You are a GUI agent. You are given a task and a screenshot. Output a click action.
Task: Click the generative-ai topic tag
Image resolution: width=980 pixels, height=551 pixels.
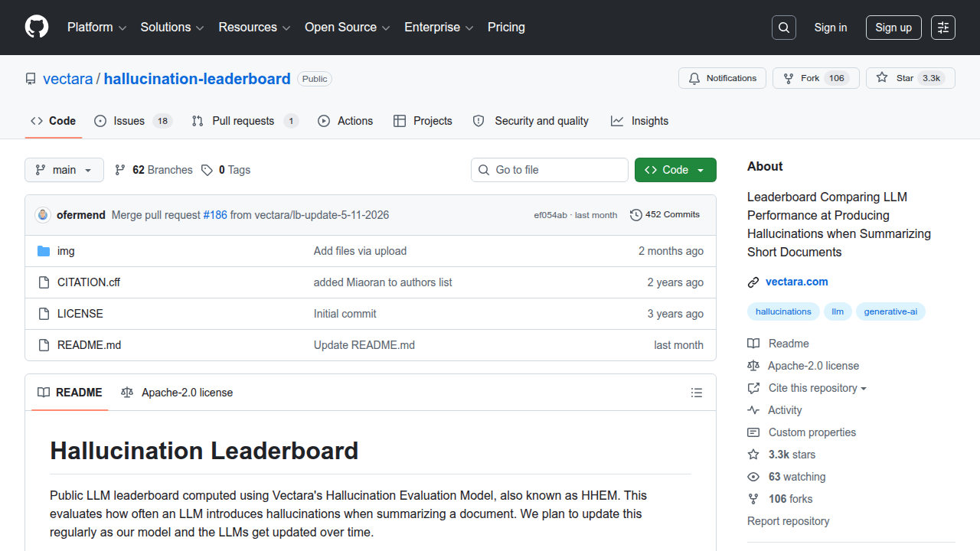pos(890,311)
